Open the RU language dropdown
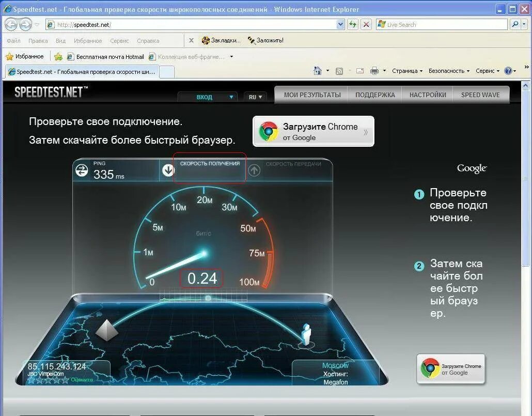Screen dimensions: 532x416 click(256, 97)
